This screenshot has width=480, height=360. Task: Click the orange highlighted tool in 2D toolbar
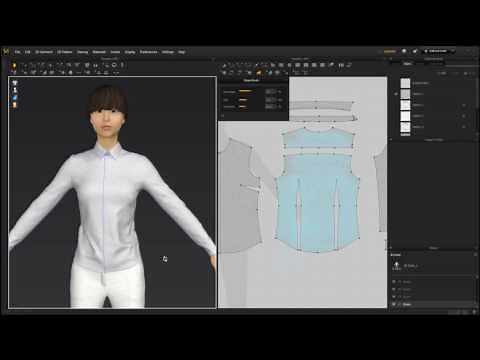[x=259, y=72]
